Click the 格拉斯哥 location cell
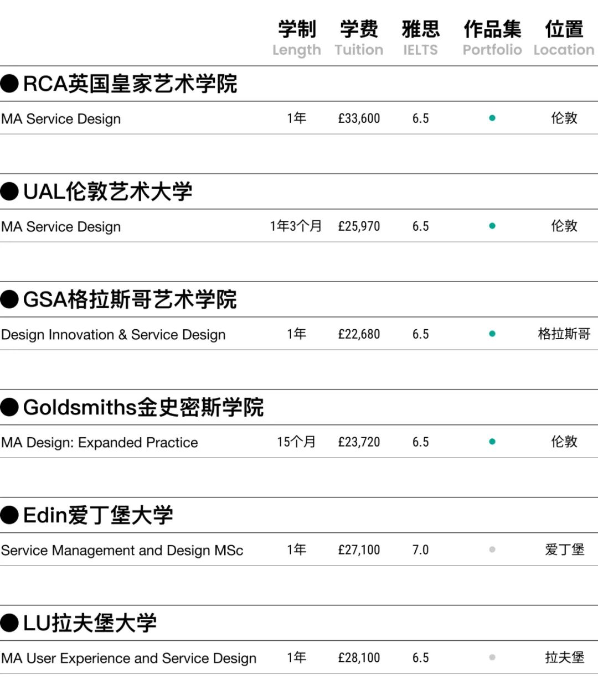Viewport: 598px width, 700px height. tap(564, 334)
